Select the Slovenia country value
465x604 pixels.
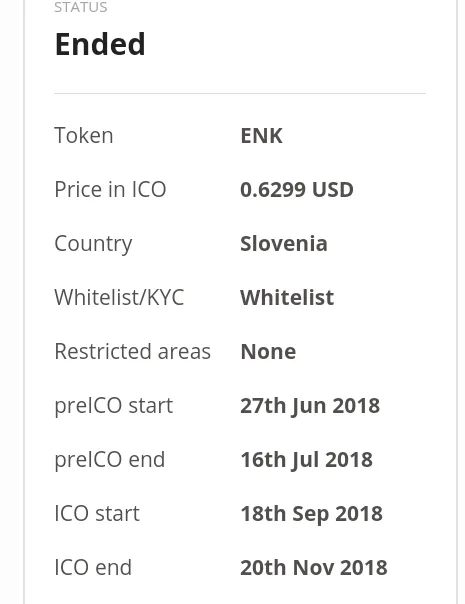pyautogui.click(x=284, y=243)
